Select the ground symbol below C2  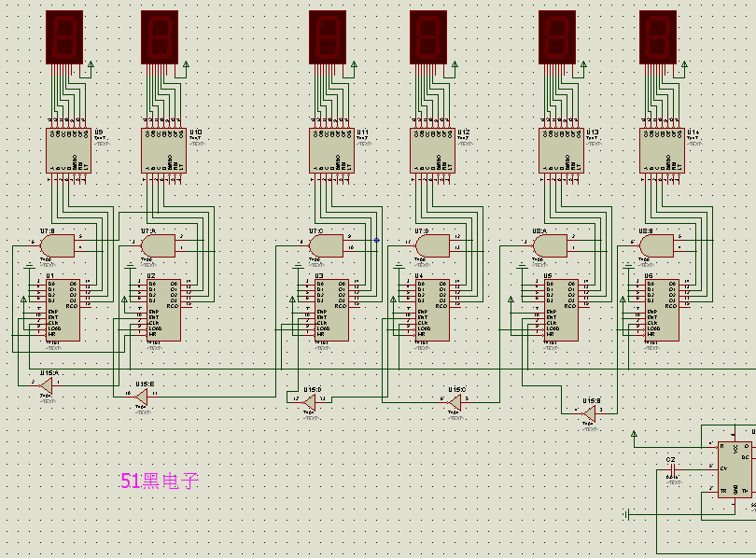click(x=626, y=513)
